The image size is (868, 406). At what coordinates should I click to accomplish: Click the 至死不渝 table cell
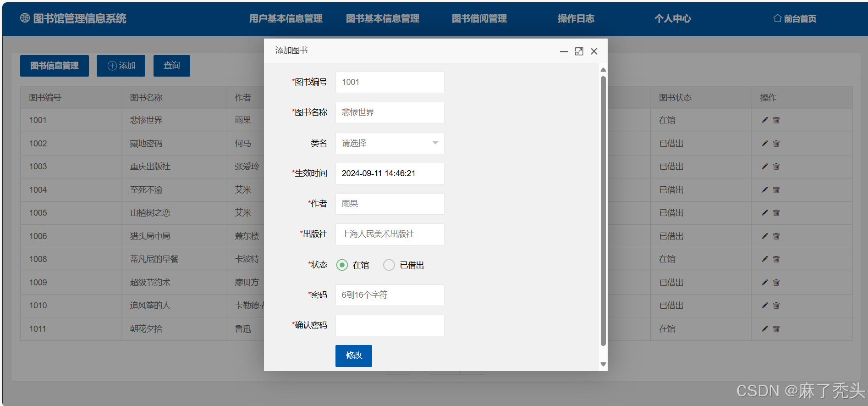173,190
